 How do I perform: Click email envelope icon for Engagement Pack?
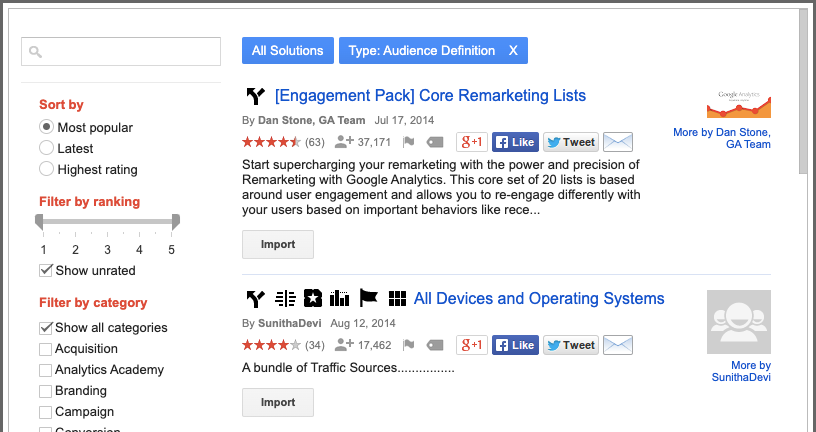(618, 142)
